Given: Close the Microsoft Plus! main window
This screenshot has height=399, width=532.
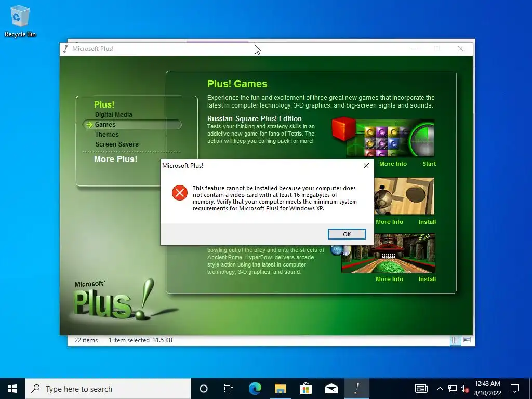Looking at the screenshot, I should point(461,49).
